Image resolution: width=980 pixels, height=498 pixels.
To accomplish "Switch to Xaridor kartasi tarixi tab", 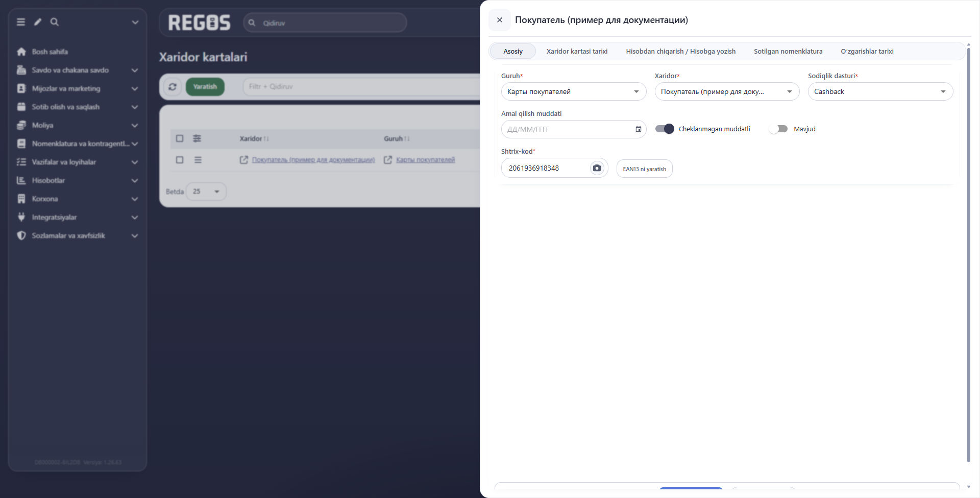I will click(x=577, y=51).
